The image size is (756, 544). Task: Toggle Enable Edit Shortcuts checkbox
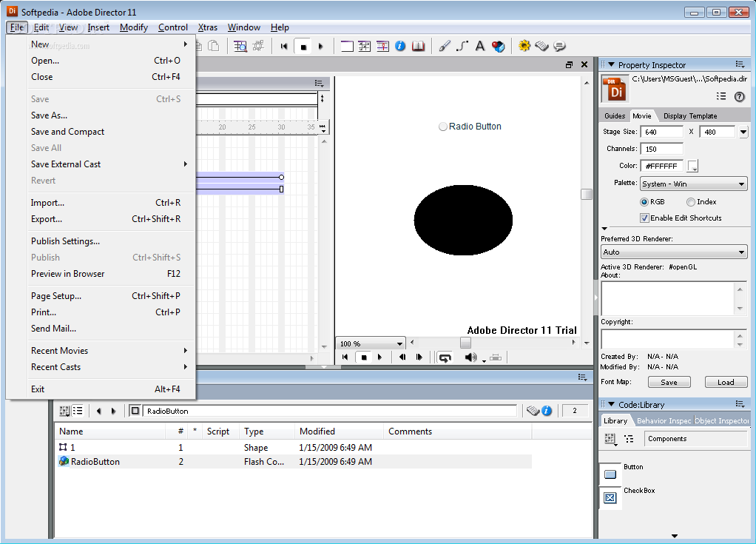point(644,218)
